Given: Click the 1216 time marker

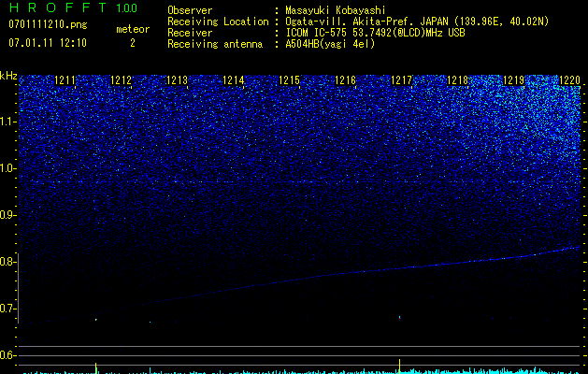Looking at the screenshot, I should pyautogui.click(x=345, y=80).
